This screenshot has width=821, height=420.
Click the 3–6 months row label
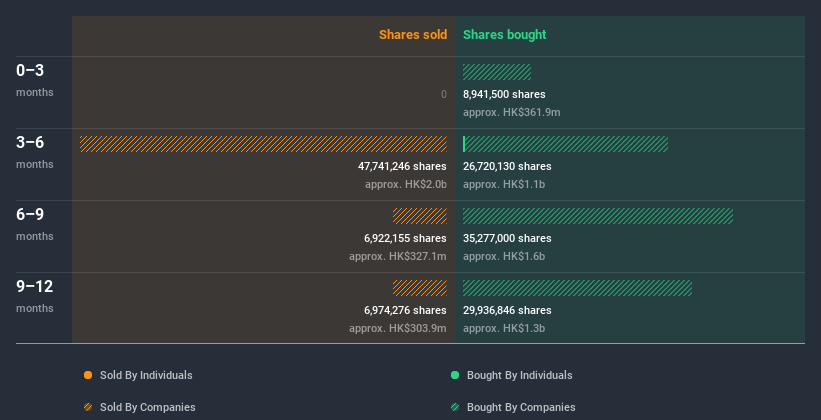pos(35,152)
